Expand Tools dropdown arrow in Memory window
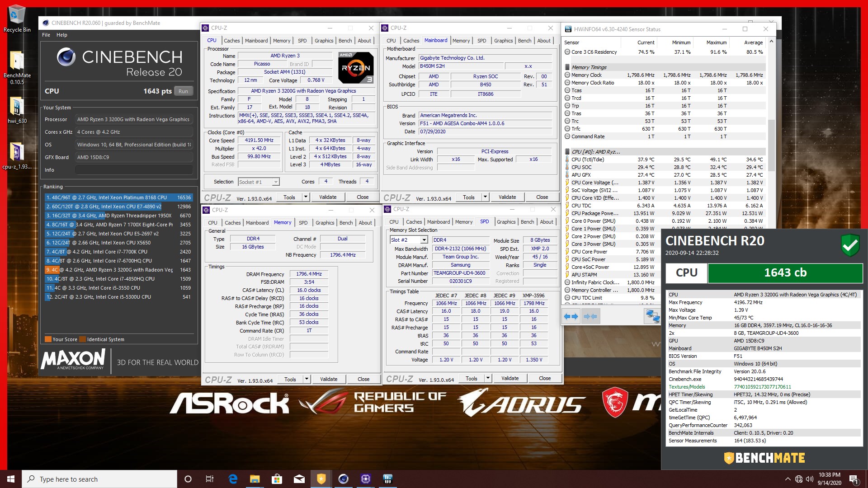Screen dimensions: 868x488 click(307, 379)
